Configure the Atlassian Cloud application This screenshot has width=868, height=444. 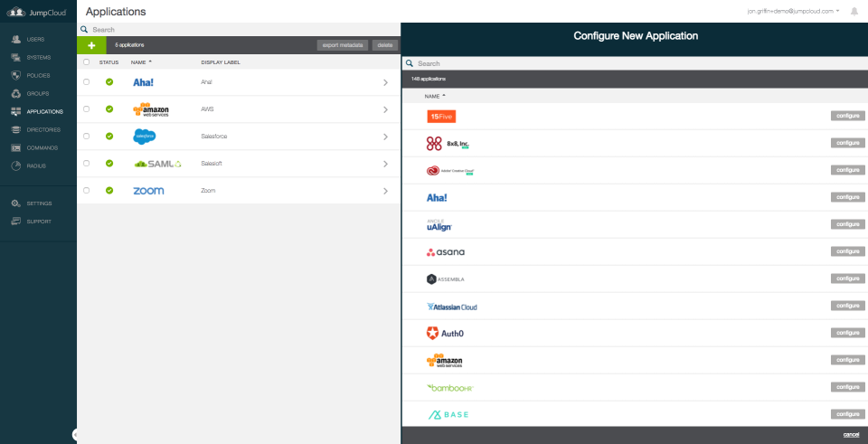pos(847,306)
